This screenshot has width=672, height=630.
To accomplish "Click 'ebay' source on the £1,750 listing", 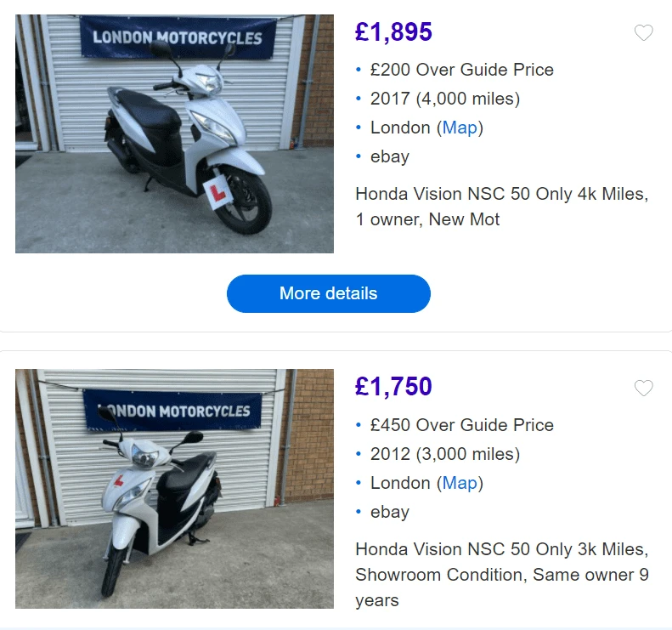I will (x=389, y=512).
